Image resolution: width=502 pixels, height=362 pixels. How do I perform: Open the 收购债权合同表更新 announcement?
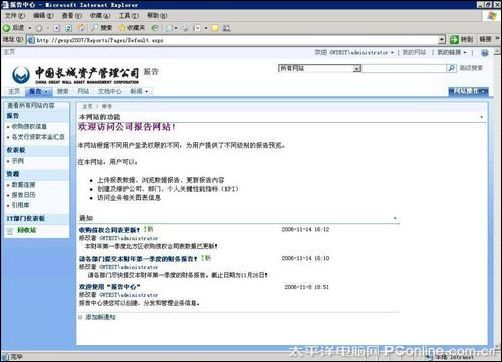[109, 230]
